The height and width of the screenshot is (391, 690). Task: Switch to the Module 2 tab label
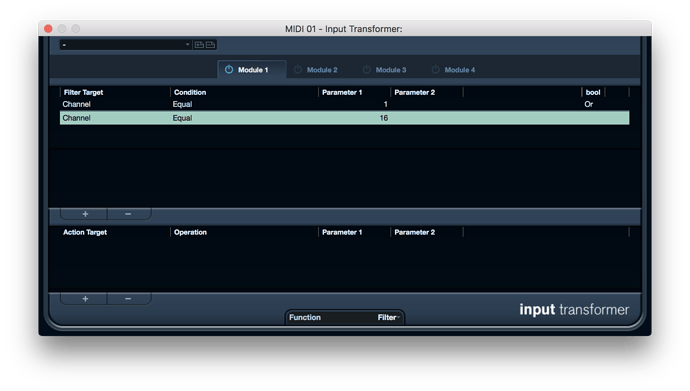coord(322,70)
